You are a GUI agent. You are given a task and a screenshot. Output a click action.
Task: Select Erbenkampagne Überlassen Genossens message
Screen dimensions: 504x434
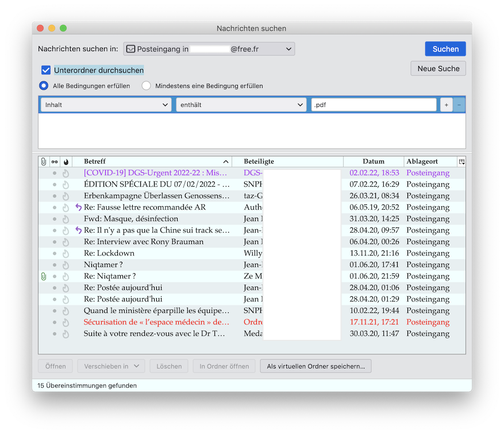click(252, 196)
